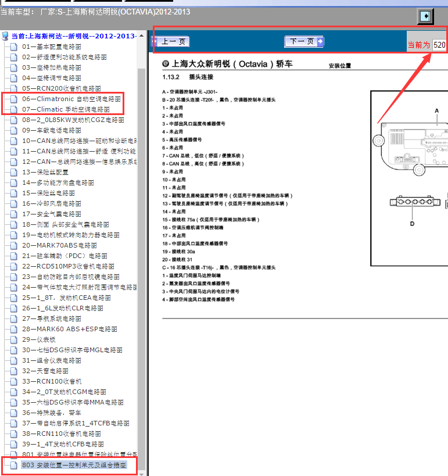Viewport: 448px width, 476px height.
Task: Click the 上一页 previous page button
Action: tap(170, 42)
